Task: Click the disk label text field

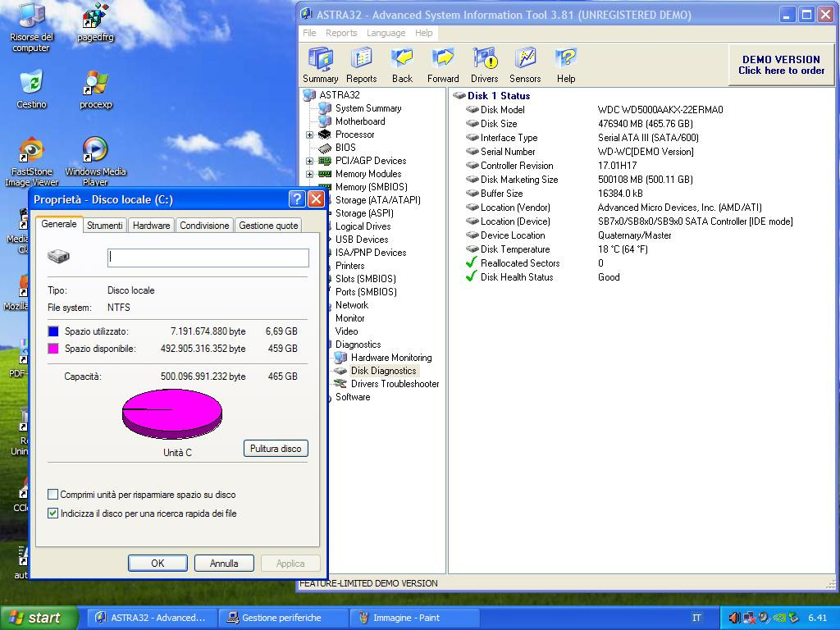Action: [x=208, y=258]
